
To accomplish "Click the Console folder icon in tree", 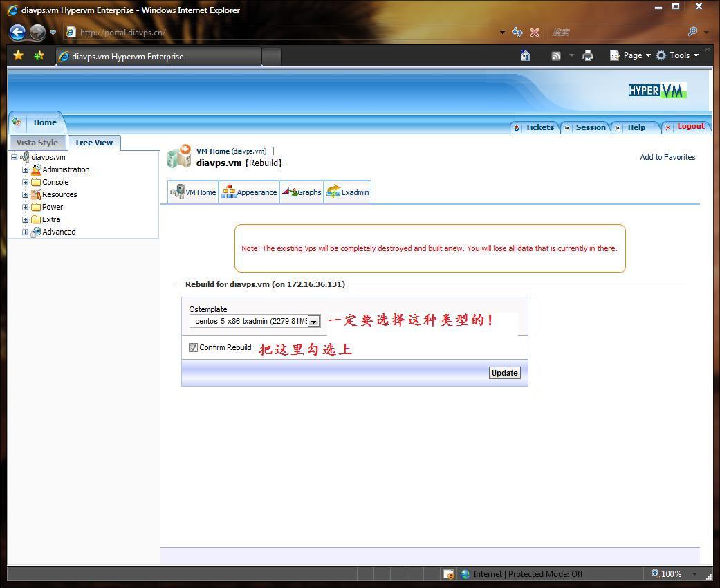I will coord(36,182).
